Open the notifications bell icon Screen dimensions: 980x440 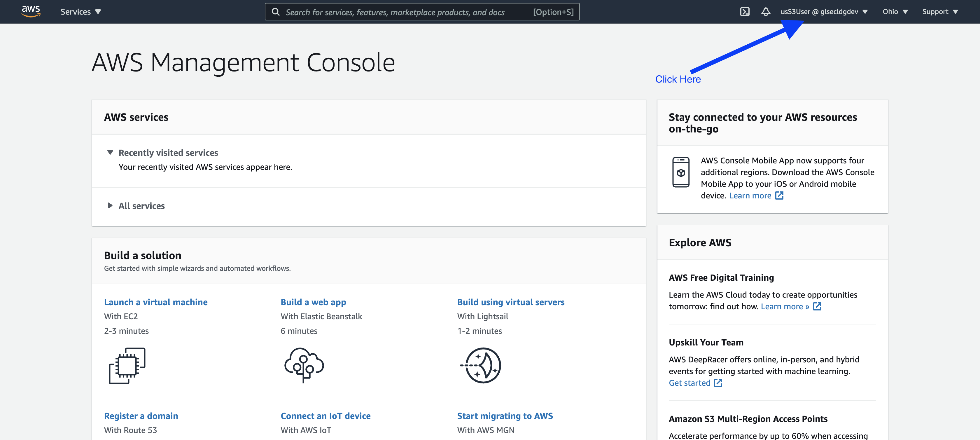click(765, 12)
